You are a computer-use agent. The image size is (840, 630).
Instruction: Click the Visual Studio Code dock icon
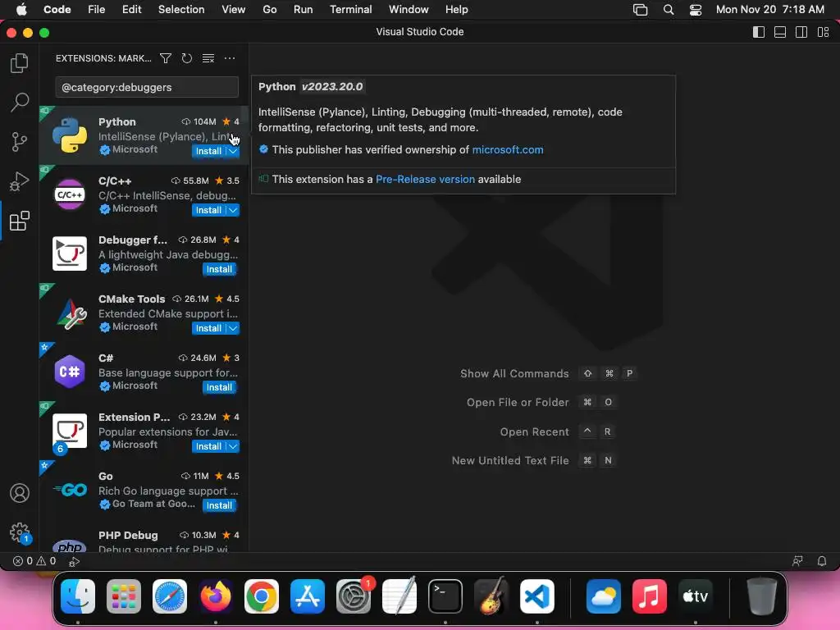[x=536, y=596]
